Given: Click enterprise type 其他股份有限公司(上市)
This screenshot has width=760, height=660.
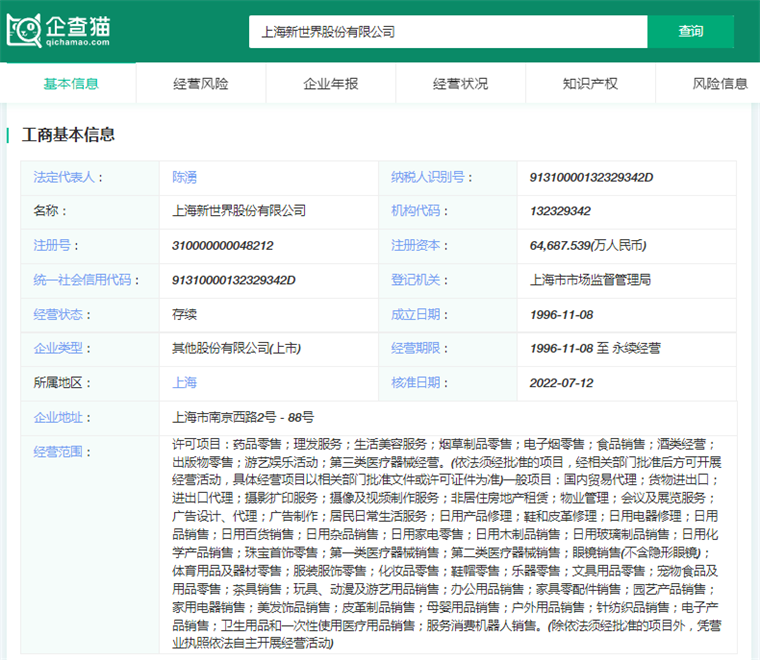Looking at the screenshot, I should click(x=236, y=348).
